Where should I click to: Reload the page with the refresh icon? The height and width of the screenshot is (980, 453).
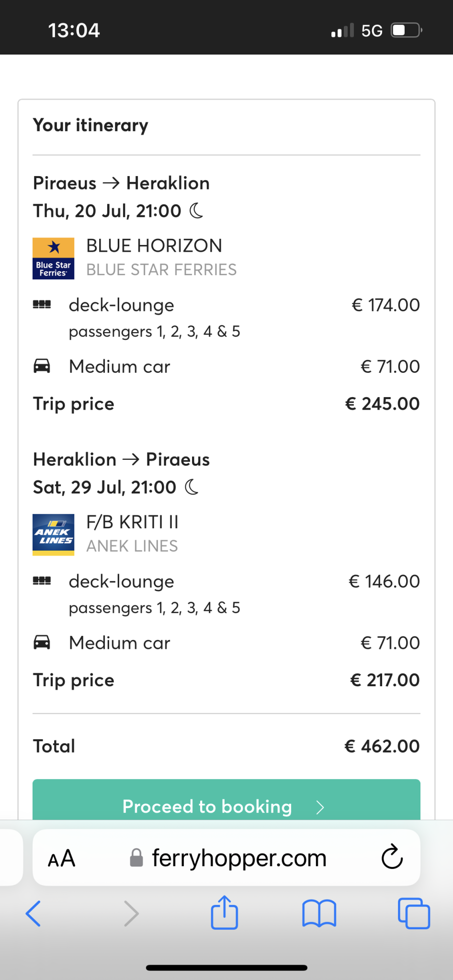[x=392, y=857]
